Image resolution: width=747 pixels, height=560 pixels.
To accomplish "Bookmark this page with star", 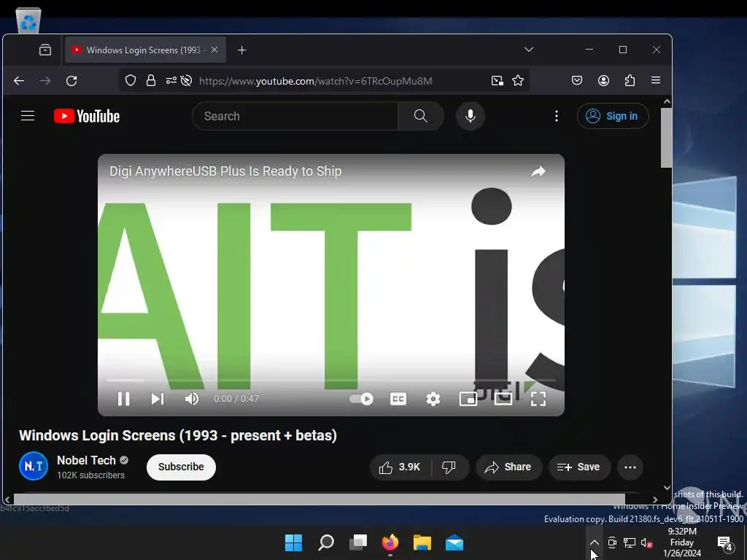I will (518, 80).
